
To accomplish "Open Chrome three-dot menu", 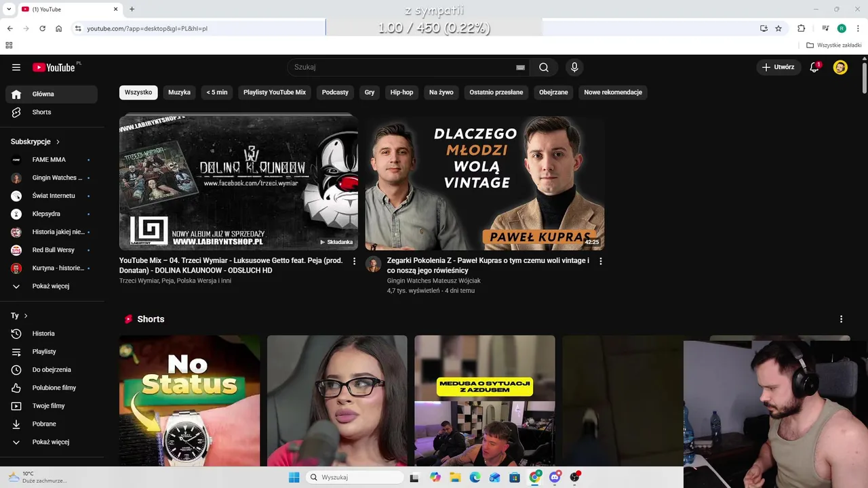I will 857,28.
